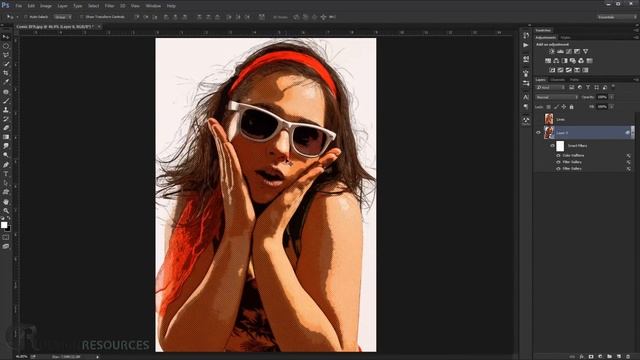This screenshot has height=360, width=640.
Task: Enable the Show Transform Controls checkbox
Action: click(81, 17)
